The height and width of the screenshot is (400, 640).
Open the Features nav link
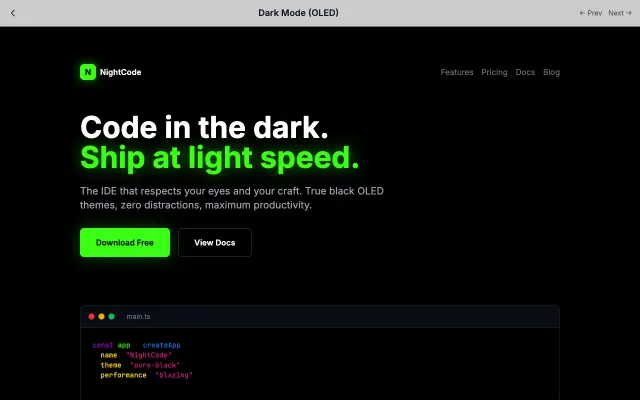[x=457, y=72]
